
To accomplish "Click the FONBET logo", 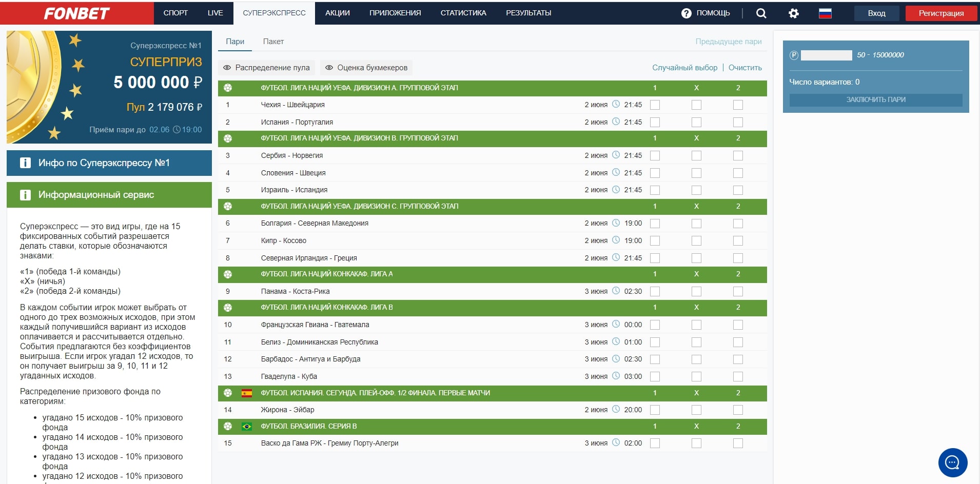I will [76, 13].
